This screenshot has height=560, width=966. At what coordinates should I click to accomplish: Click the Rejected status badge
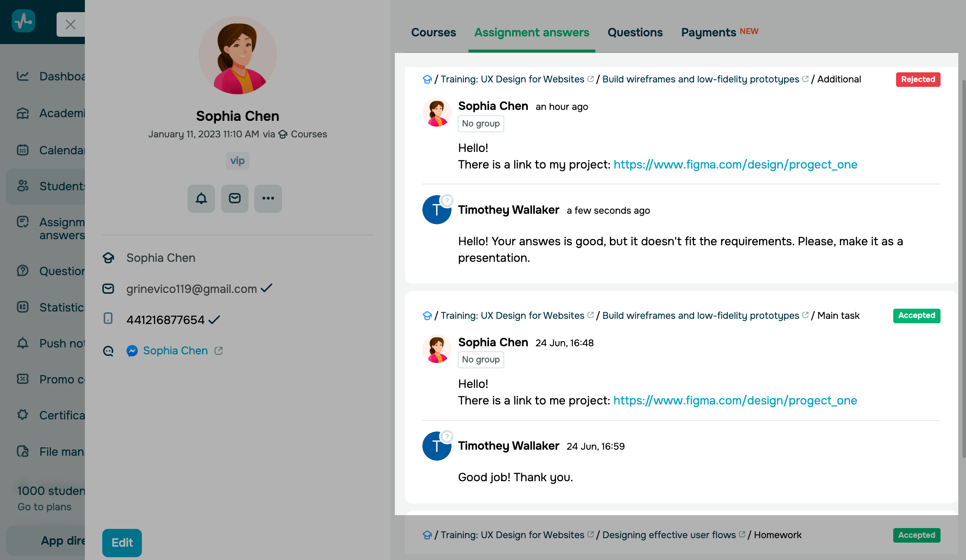click(918, 79)
